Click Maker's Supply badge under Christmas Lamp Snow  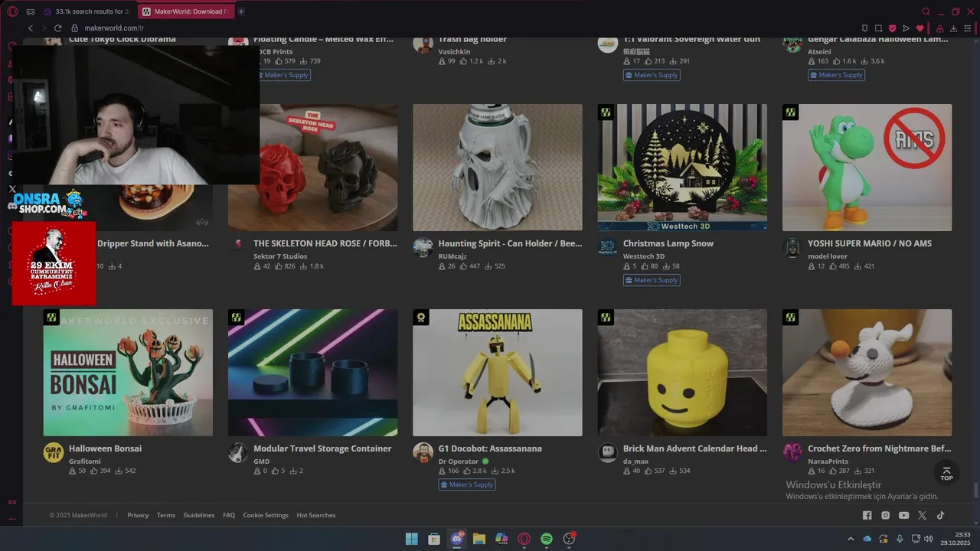coord(652,280)
